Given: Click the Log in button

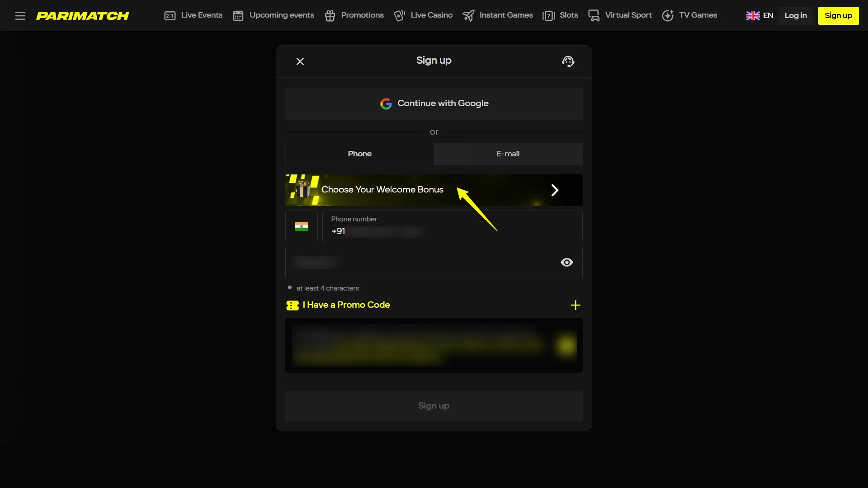Looking at the screenshot, I should point(795,15).
